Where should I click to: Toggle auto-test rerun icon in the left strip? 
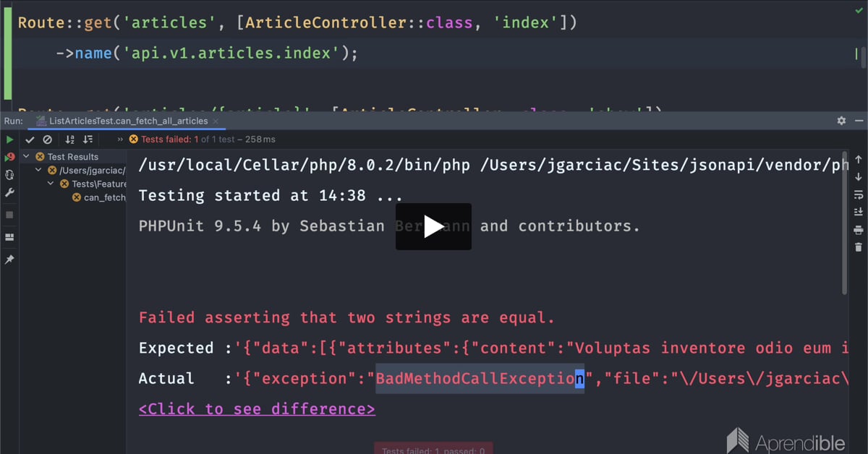(x=9, y=175)
